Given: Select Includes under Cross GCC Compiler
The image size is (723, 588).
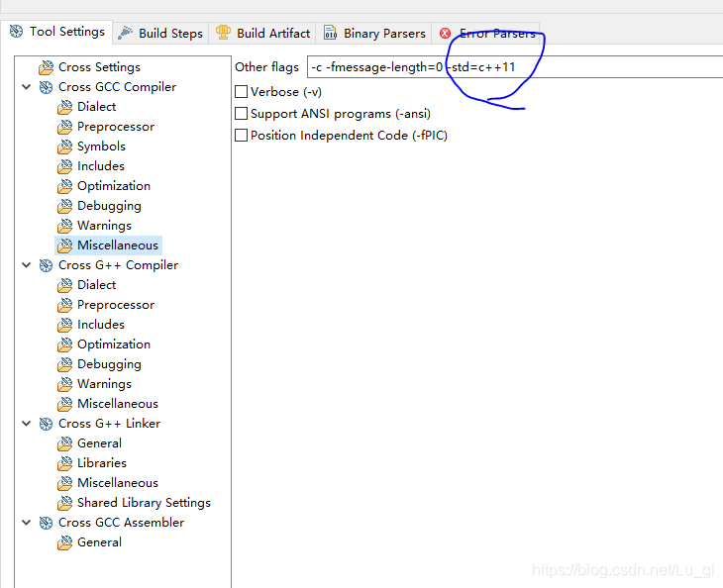Looking at the screenshot, I should pyautogui.click(x=101, y=166).
